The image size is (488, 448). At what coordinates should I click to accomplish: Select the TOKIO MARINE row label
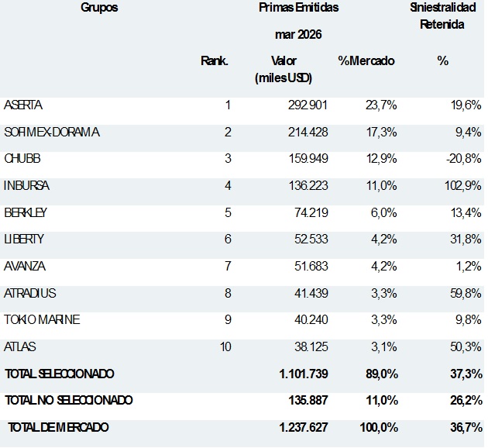(42, 320)
